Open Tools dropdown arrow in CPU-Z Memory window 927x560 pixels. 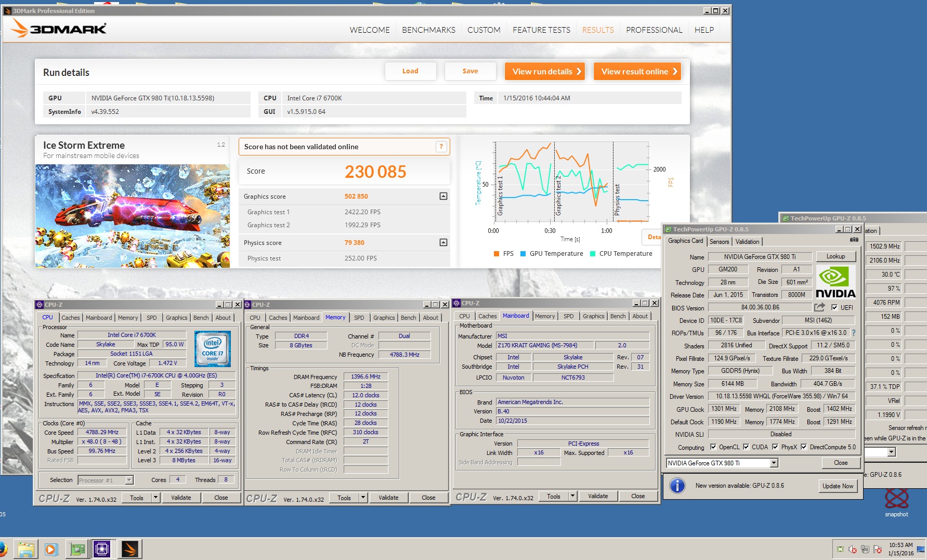(363, 498)
